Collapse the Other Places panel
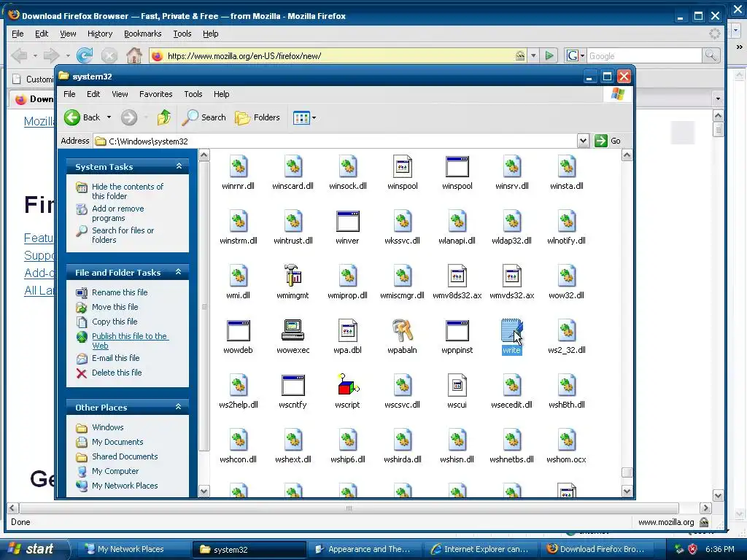This screenshot has width=747, height=560. [179, 407]
